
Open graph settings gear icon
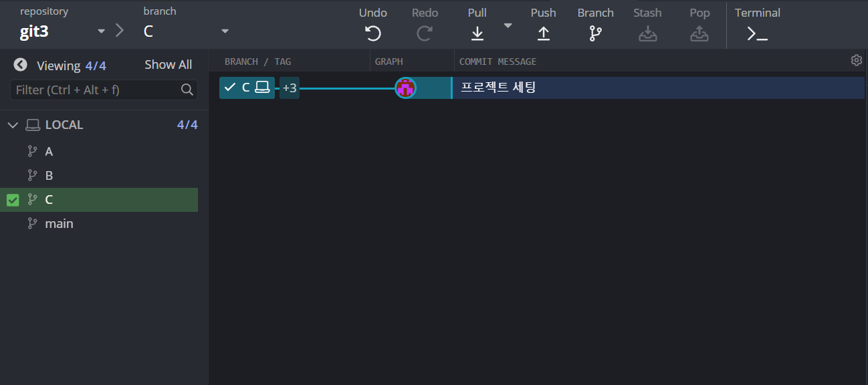[857, 60]
